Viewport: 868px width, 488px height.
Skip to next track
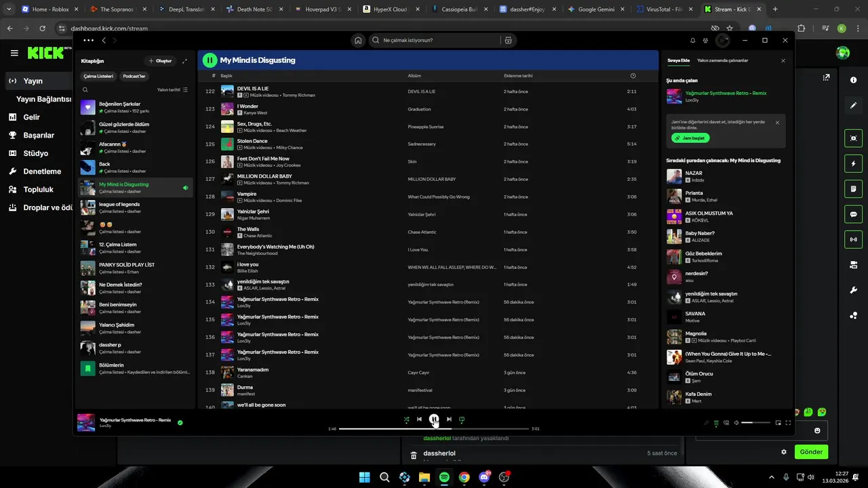pos(449,419)
